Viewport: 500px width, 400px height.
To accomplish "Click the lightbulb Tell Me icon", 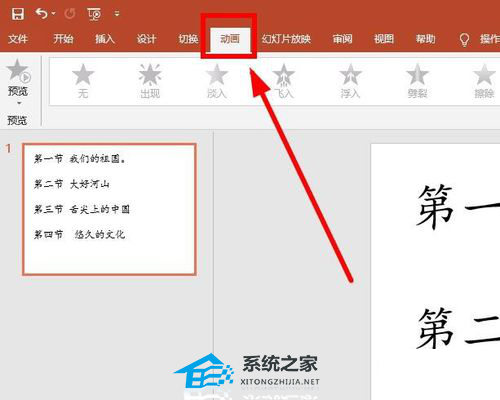I will tap(464, 40).
